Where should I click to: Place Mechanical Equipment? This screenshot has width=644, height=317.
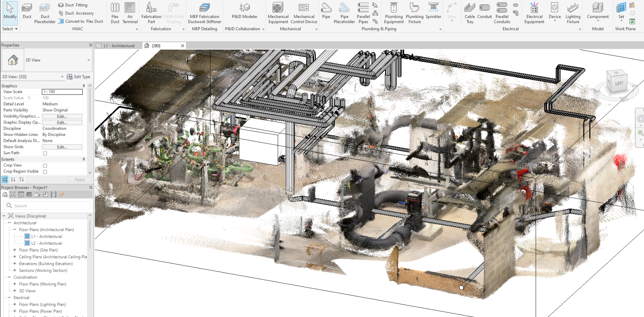278,13
